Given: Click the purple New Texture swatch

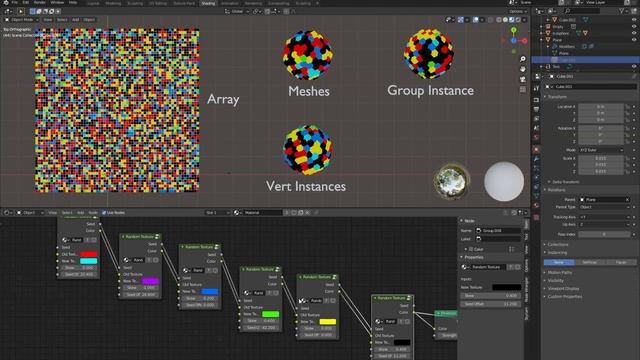Looking at the screenshot, I should (150, 281).
